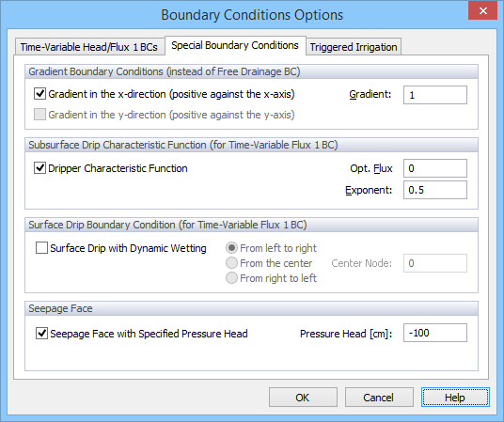Disable Dripper Characteristic Function checkbox
Viewport: 504px width, 422px height.
coord(39,168)
